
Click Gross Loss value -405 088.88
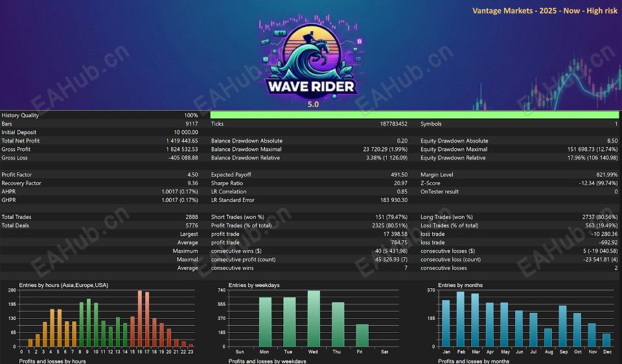pyautogui.click(x=183, y=158)
